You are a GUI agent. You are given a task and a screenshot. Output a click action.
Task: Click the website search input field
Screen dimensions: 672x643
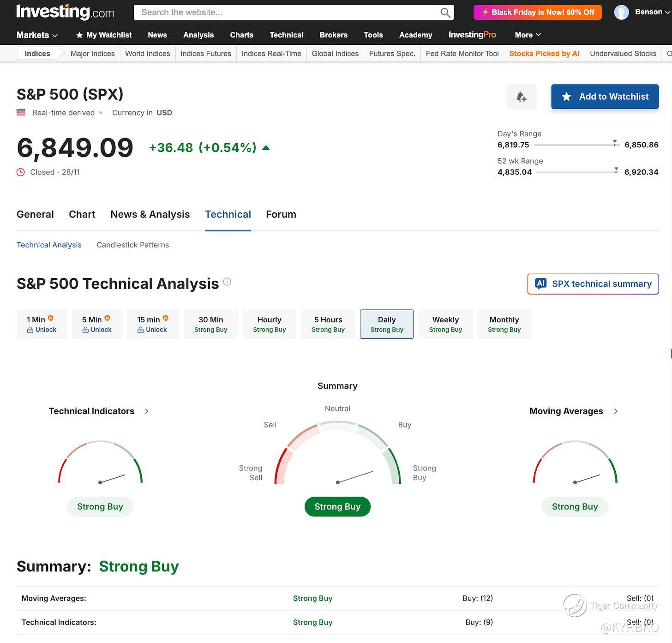click(x=286, y=12)
